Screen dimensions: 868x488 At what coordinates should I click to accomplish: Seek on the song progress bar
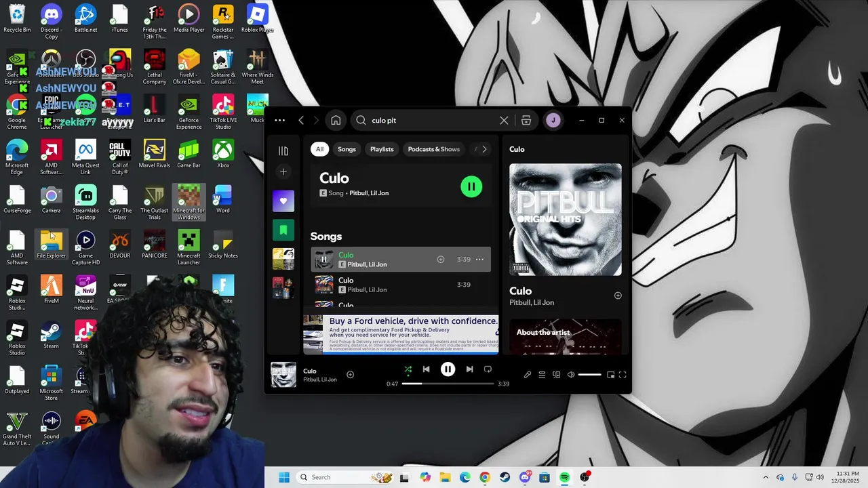(448, 384)
